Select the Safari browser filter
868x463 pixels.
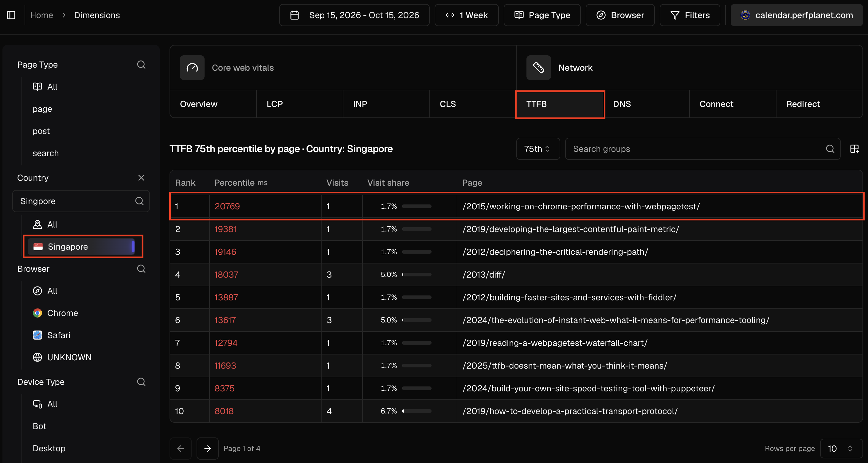[x=52, y=335]
